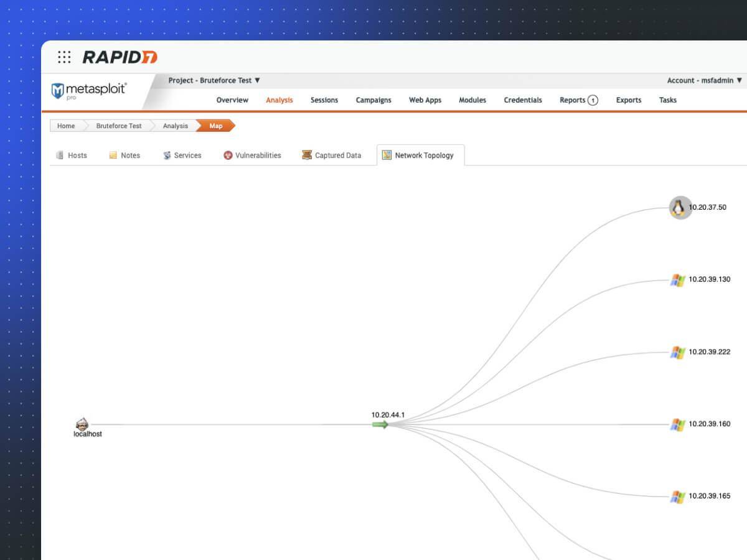Viewport: 747px width, 560px height.
Task: Open the Vulnerabilities tab
Action: (252, 156)
